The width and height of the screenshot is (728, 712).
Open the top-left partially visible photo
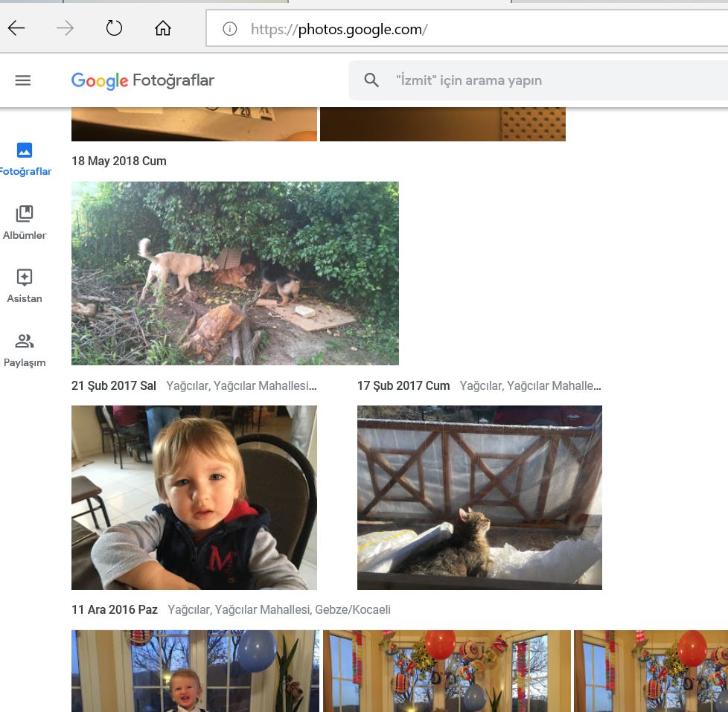click(x=194, y=124)
